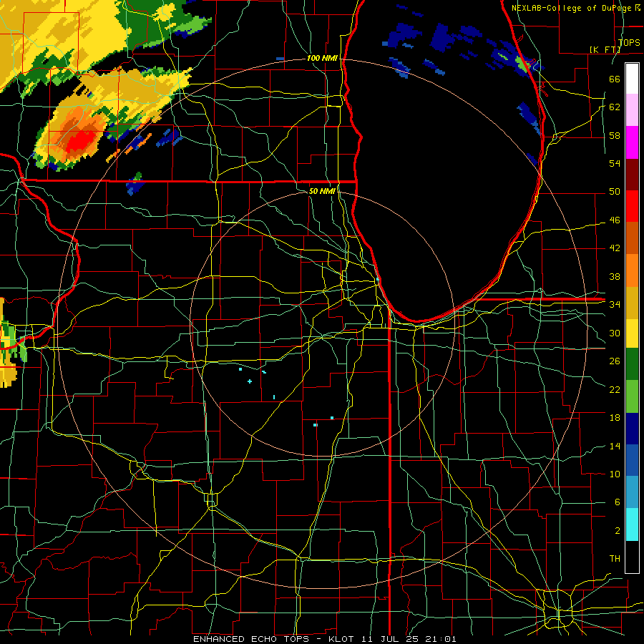Click the '100 NMI' range ring label
Image resolution: width=644 pixels, height=644 pixels.
click(x=322, y=59)
